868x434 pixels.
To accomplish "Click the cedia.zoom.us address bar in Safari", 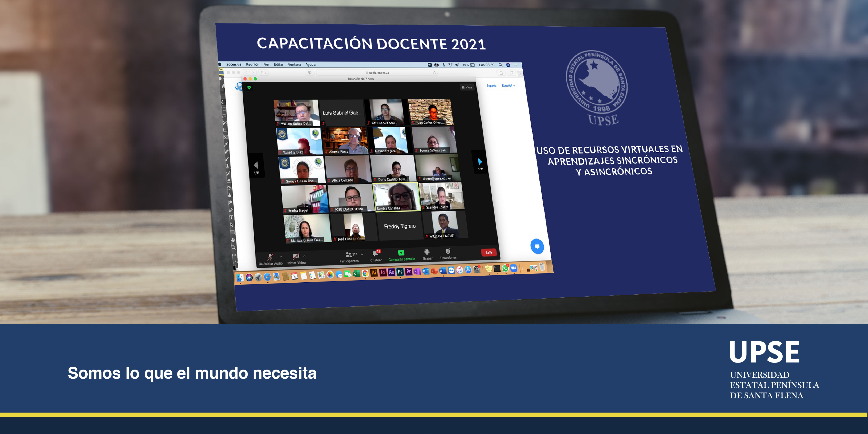I will pos(377,73).
